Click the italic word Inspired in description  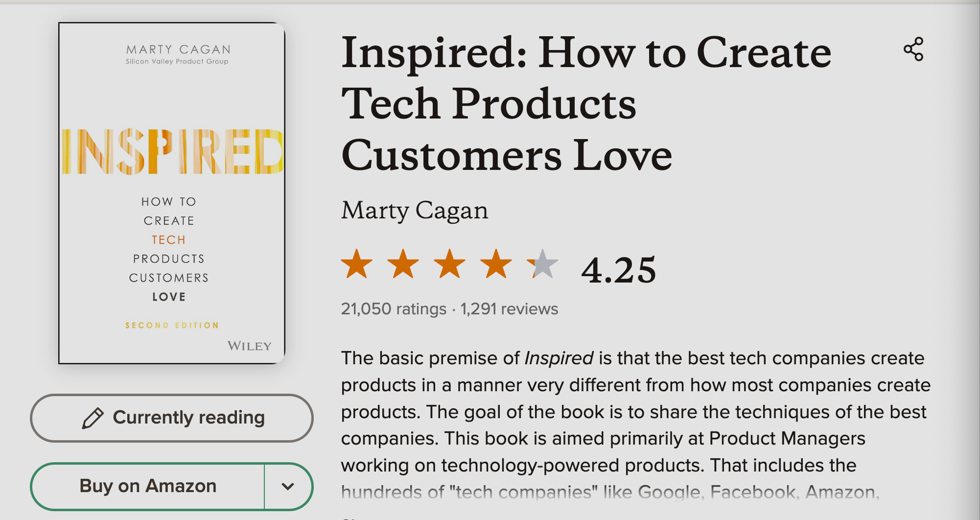[x=559, y=358]
